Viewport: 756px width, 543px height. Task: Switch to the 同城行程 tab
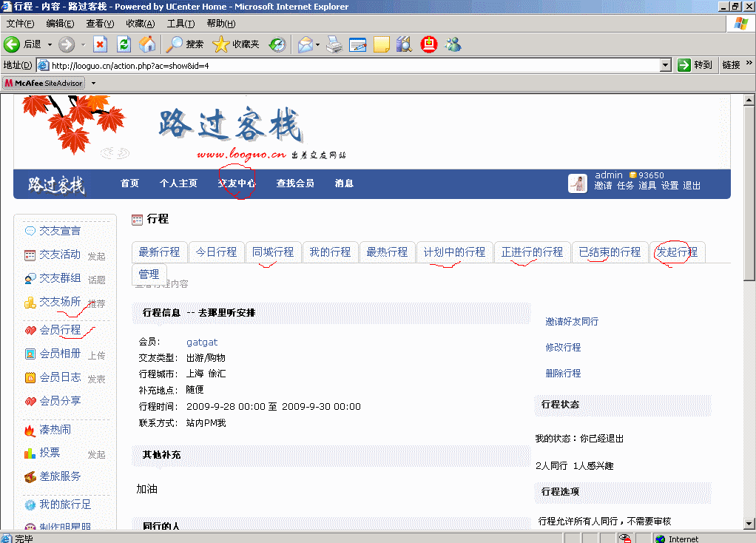pyautogui.click(x=273, y=252)
